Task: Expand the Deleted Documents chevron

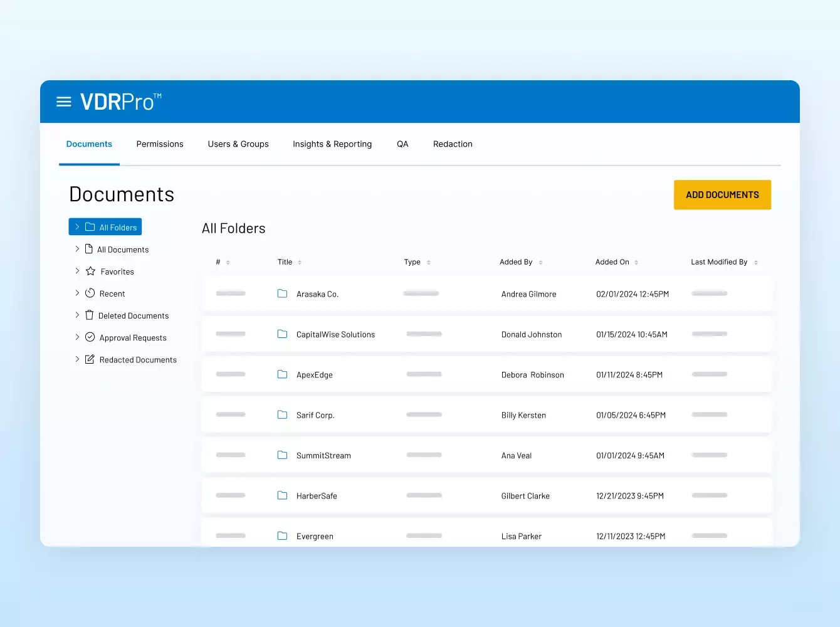Action: 77,315
